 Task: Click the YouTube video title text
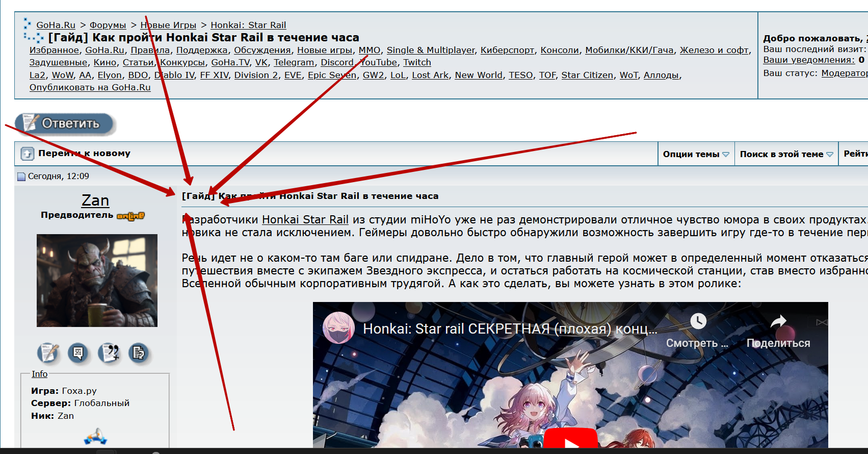tap(510, 329)
